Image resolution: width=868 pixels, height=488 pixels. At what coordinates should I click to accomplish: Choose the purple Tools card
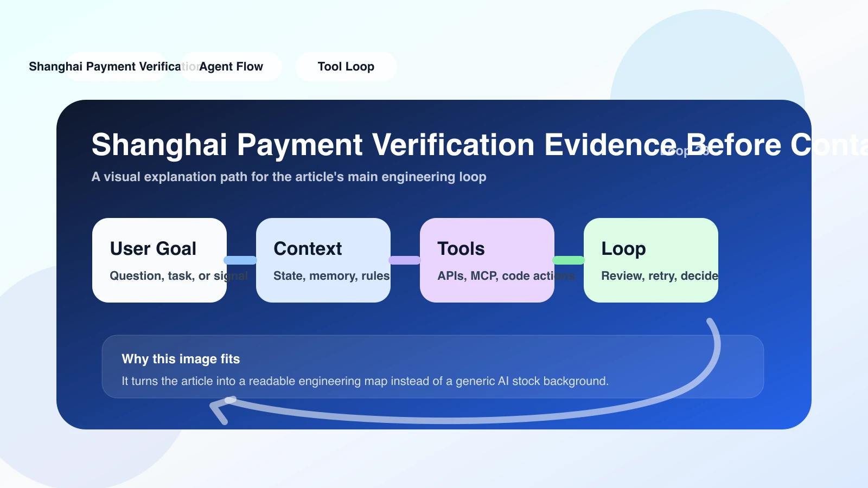click(x=487, y=260)
